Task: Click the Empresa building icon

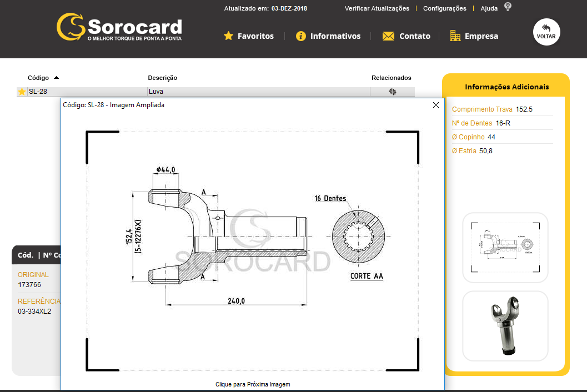Action: [x=455, y=36]
